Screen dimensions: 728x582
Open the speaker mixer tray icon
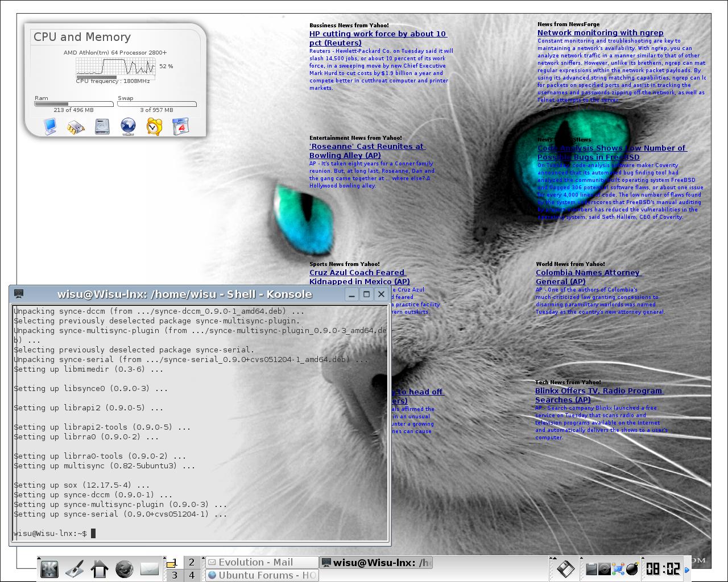[605, 569]
